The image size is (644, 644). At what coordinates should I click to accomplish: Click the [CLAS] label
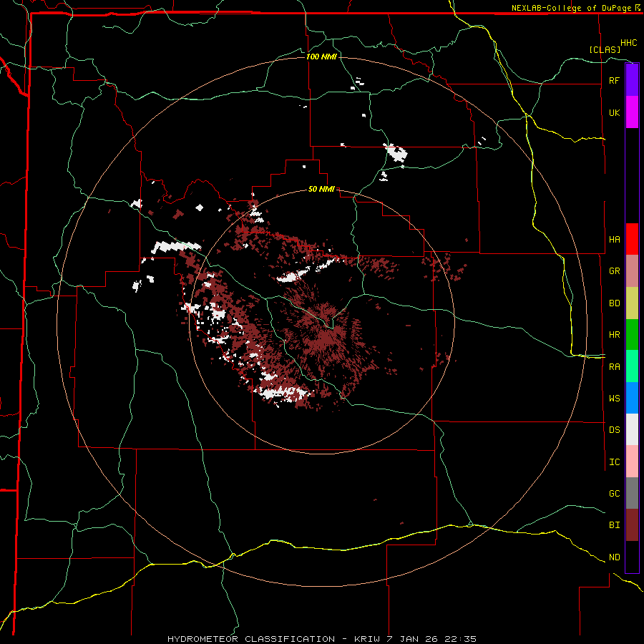[x=605, y=49]
